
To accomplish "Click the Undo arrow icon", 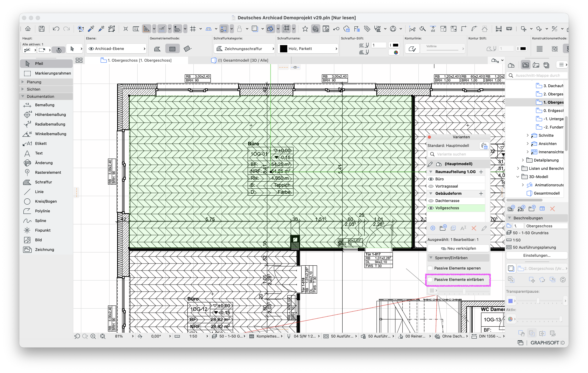I will tap(56, 29).
